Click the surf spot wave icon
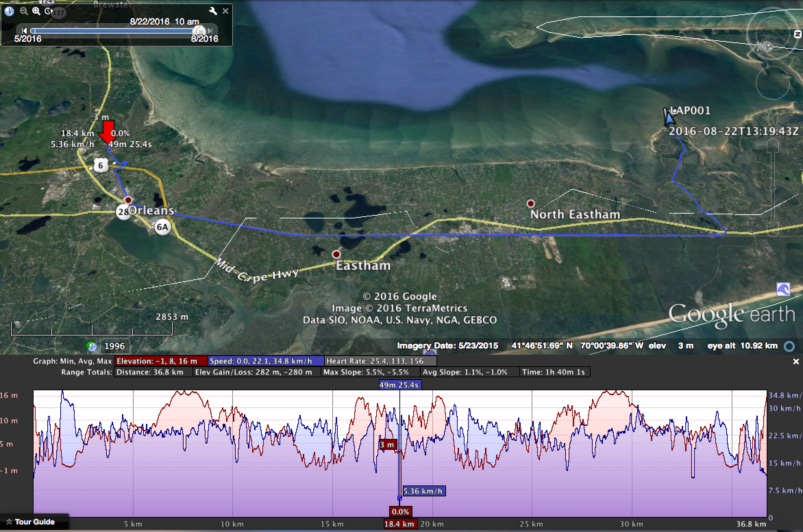803x532 pixels. coord(783,290)
